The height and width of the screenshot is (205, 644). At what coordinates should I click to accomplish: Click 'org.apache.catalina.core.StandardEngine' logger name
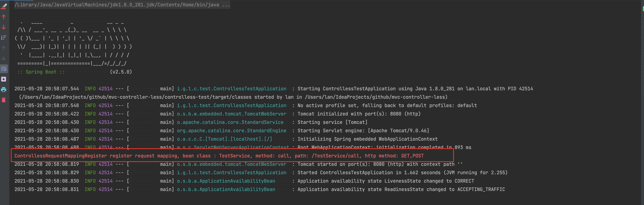click(231, 131)
